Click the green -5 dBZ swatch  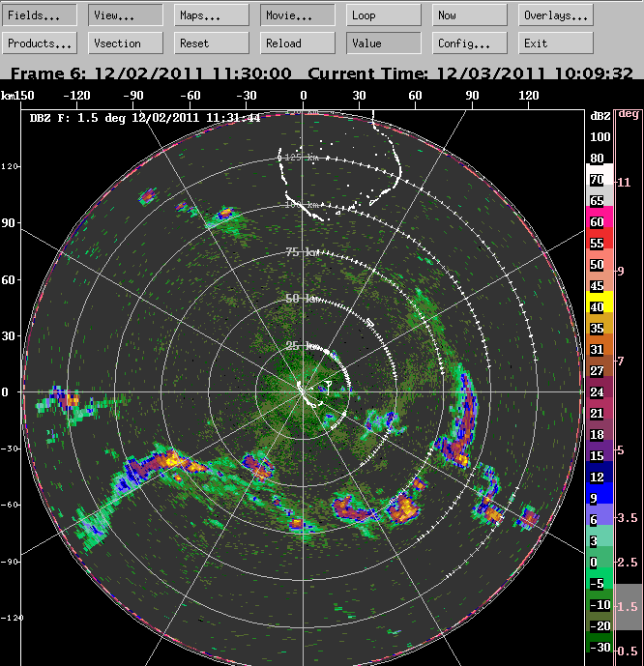(x=600, y=578)
